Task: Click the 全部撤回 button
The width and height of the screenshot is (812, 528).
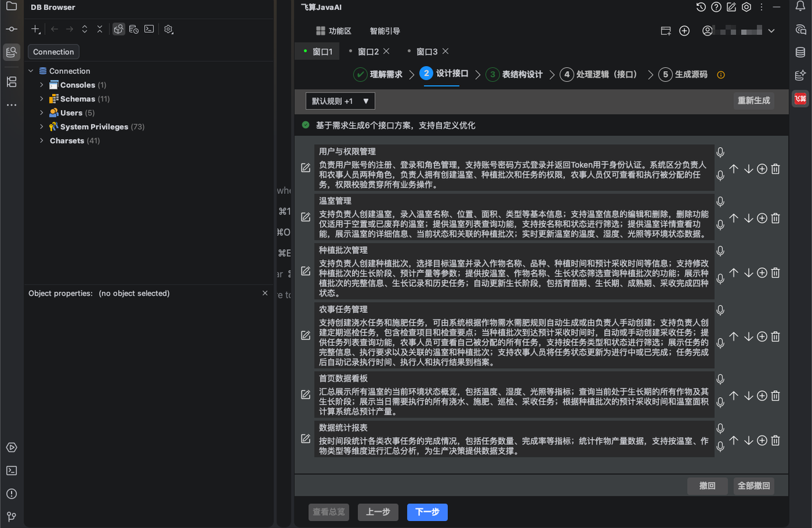Action: pyautogui.click(x=754, y=486)
